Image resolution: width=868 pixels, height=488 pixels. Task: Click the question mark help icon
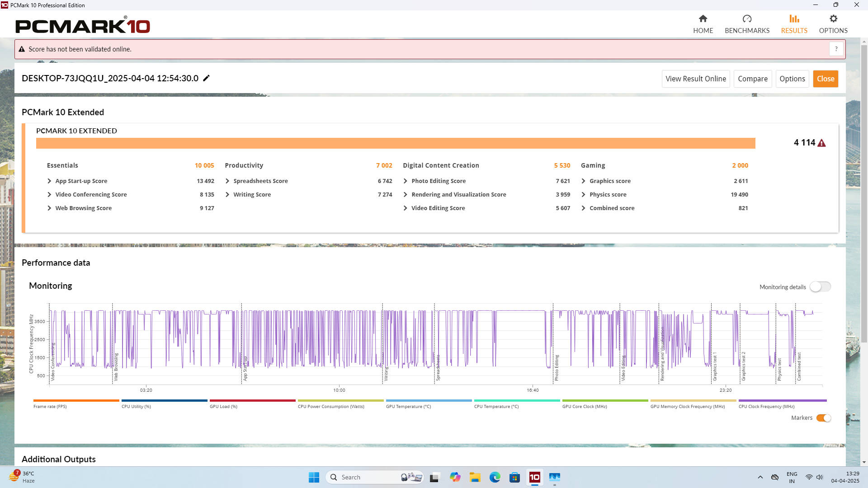836,49
